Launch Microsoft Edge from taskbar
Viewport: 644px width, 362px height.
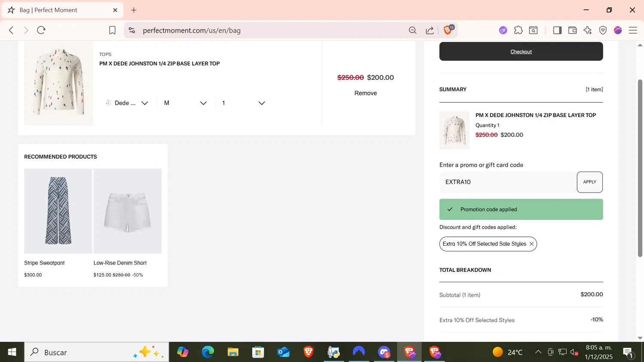(x=208, y=352)
